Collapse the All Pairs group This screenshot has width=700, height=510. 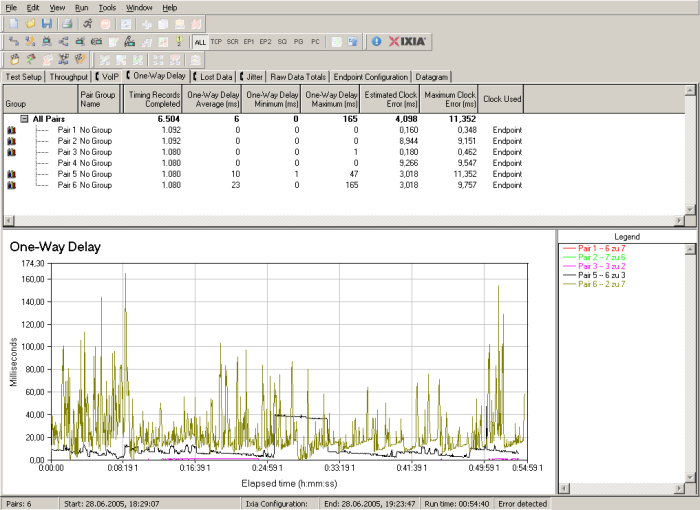(x=25, y=119)
